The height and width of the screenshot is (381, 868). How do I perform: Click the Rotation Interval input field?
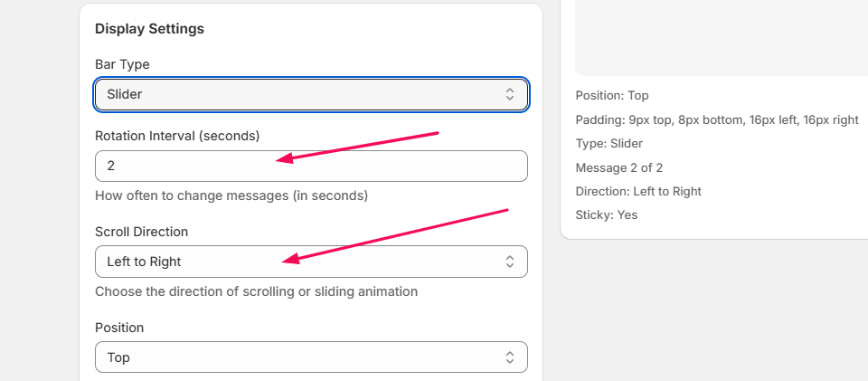[x=311, y=167]
